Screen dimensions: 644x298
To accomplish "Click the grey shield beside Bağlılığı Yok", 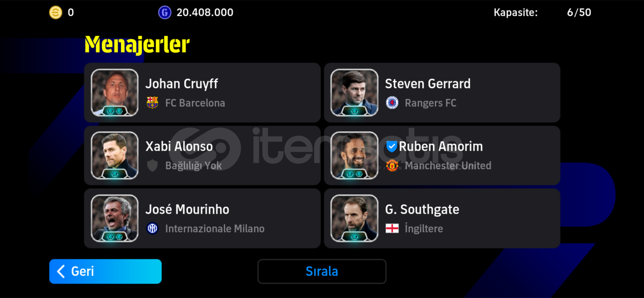I will [x=152, y=166].
